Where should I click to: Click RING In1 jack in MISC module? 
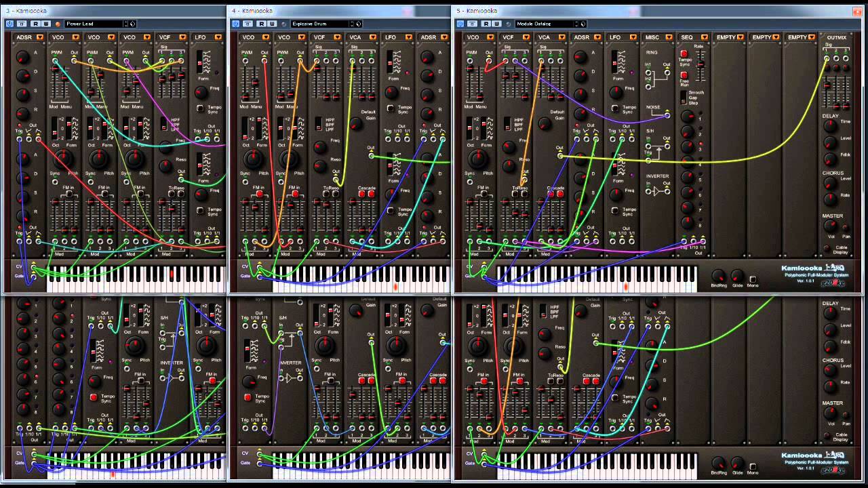[x=648, y=73]
